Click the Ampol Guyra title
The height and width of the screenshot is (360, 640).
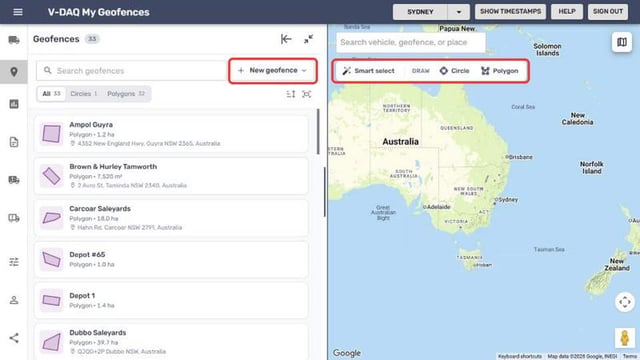click(91, 124)
